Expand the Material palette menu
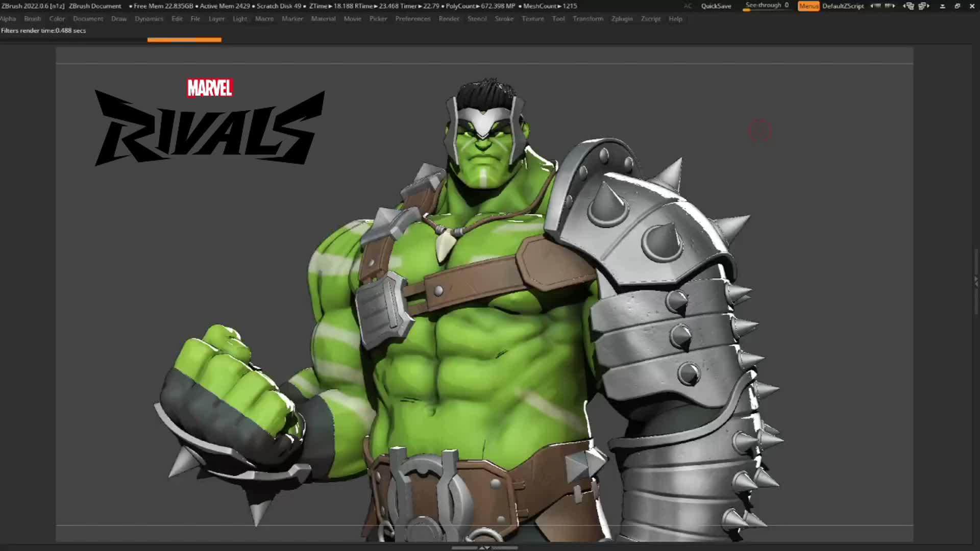Viewport: 980px width, 551px height. (323, 19)
